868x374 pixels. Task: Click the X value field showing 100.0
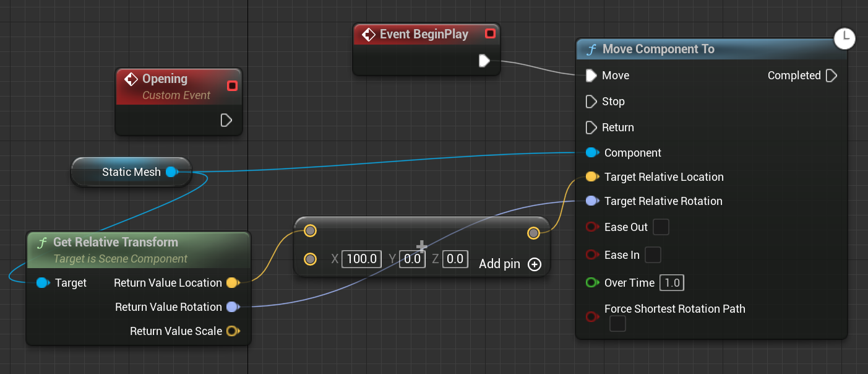click(x=362, y=259)
